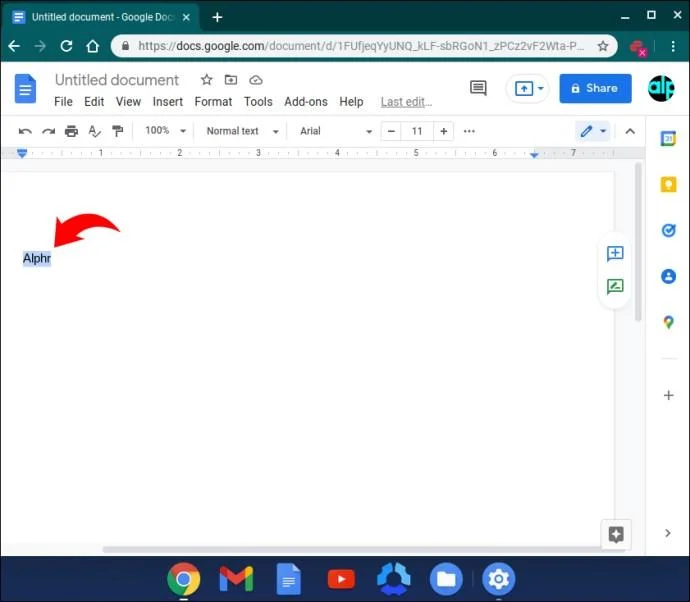Screen dimensions: 690x602
Task: Open the Add-ons menu
Action: tap(306, 102)
